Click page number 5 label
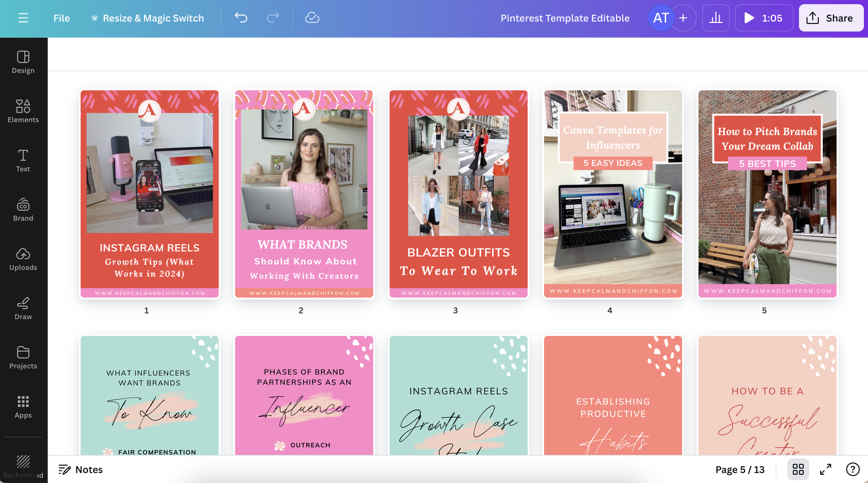868x483 pixels. (764, 310)
